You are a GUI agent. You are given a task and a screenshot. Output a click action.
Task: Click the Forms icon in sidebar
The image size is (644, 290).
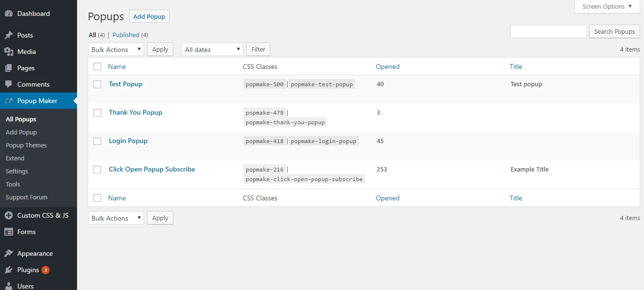pyautogui.click(x=9, y=232)
